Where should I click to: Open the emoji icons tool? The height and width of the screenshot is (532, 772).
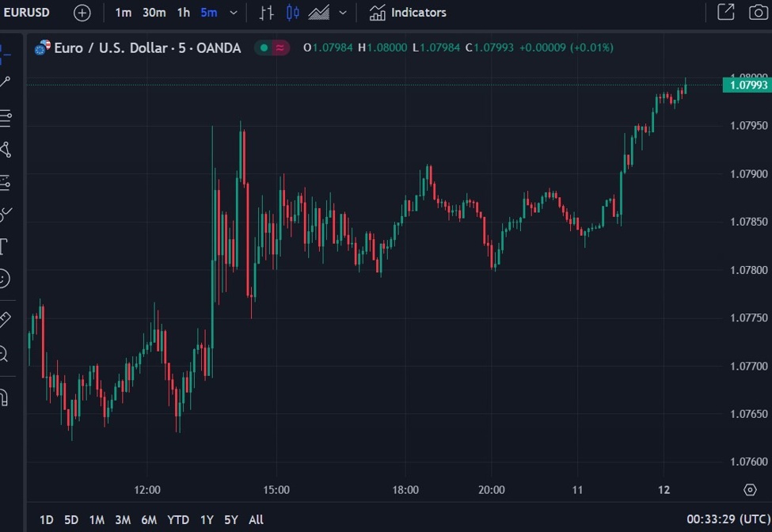tap(4, 279)
